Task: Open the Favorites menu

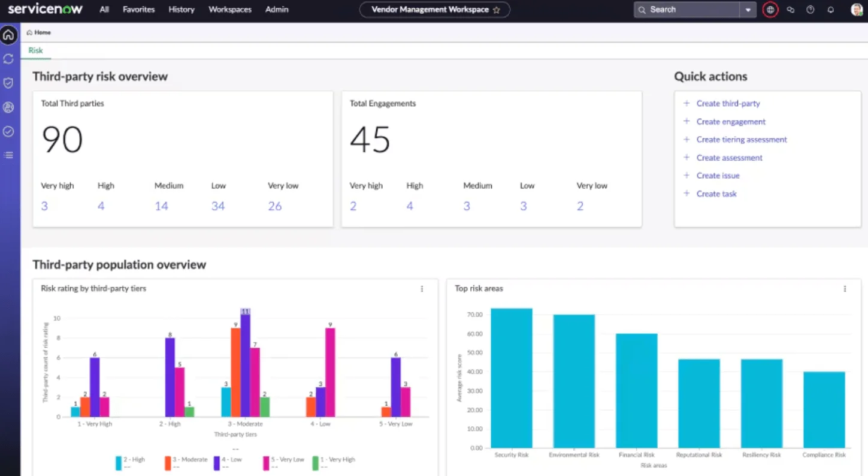Action: pos(138,10)
